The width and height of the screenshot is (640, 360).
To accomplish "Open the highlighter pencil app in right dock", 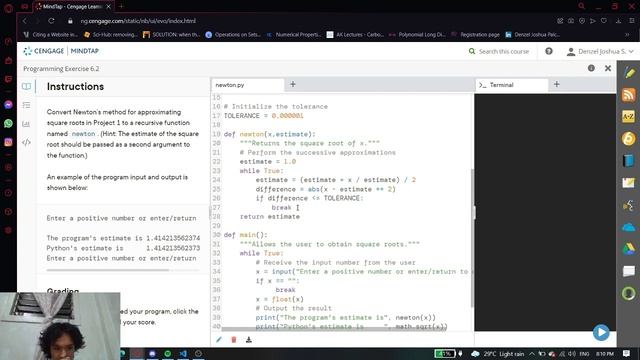I will tap(629, 73).
